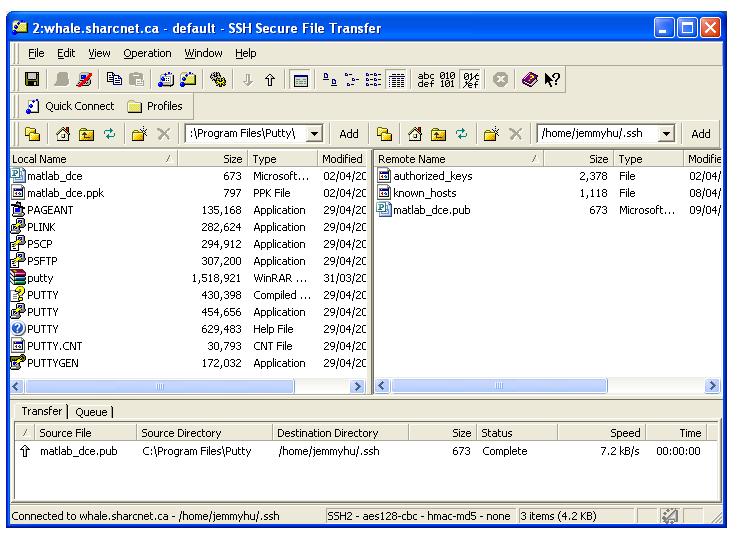Expand the local path dropdown
This screenshot has height=546, width=737.
tap(315, 134)
